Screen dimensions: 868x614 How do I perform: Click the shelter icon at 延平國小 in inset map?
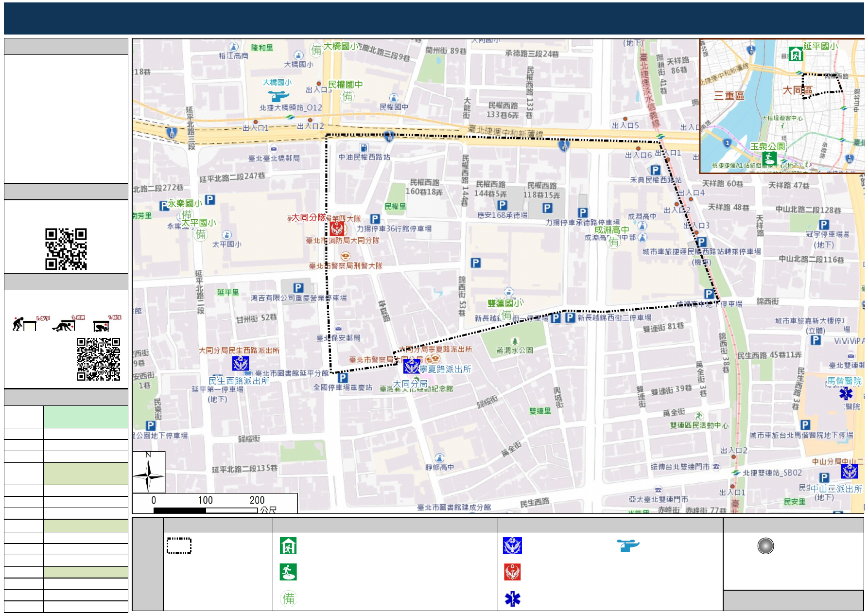[x=796, y=54]
